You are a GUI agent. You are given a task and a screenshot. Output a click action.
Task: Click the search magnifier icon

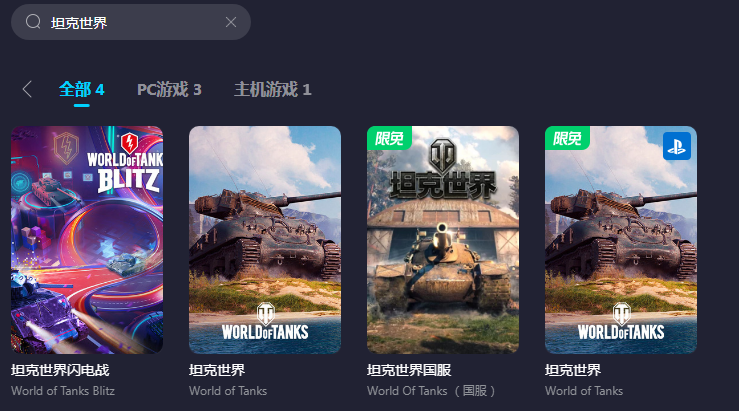(x=33, y=22)
